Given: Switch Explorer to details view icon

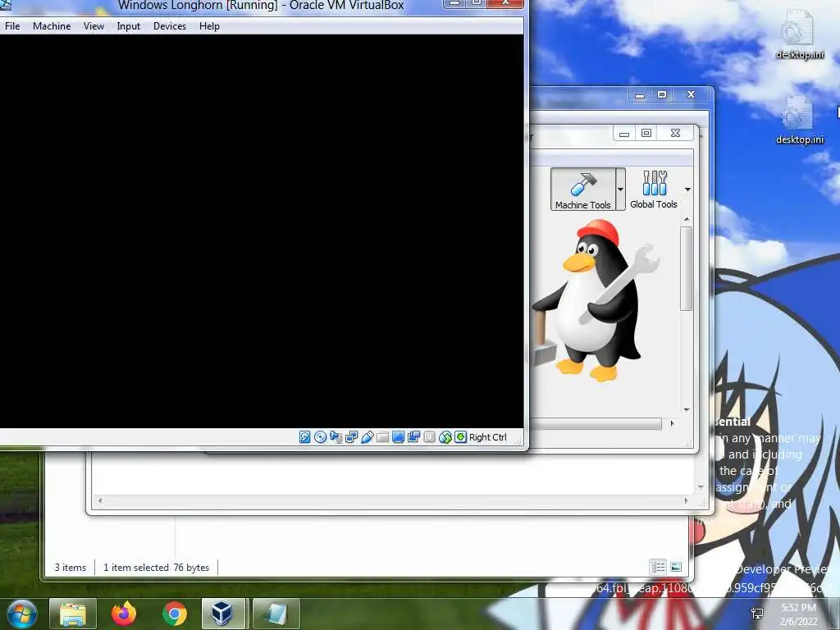Looking at the screenshot, I should (x=658, y=567).
